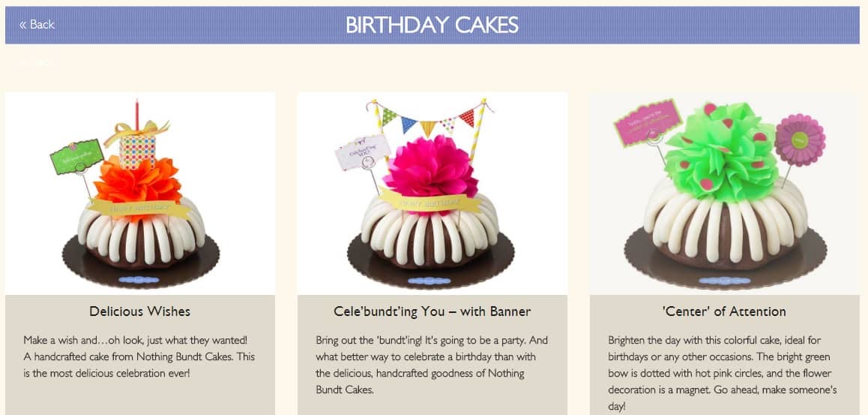868x415 pixels.
Task: Go back using the « Back link
Action: click(37, 24)
